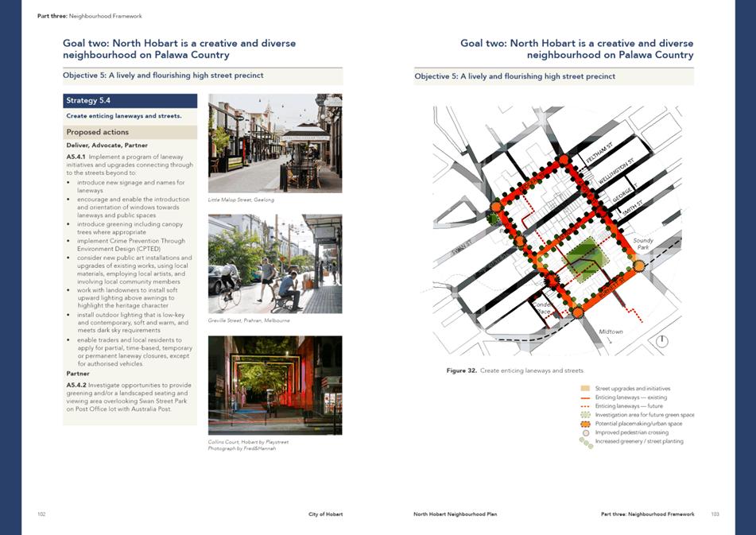Select the Strategy 5.4 heading bar
756x535 pixels.
130,101
